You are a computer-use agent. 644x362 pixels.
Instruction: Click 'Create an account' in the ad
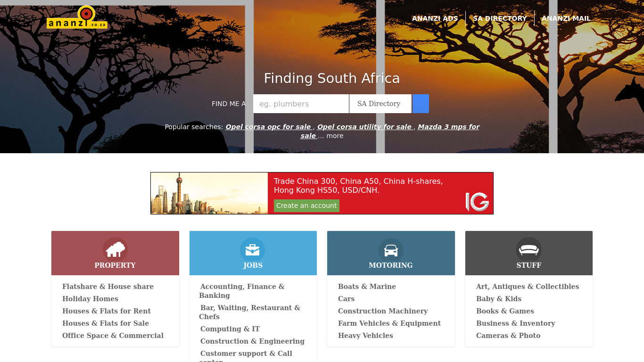[306, 206]
